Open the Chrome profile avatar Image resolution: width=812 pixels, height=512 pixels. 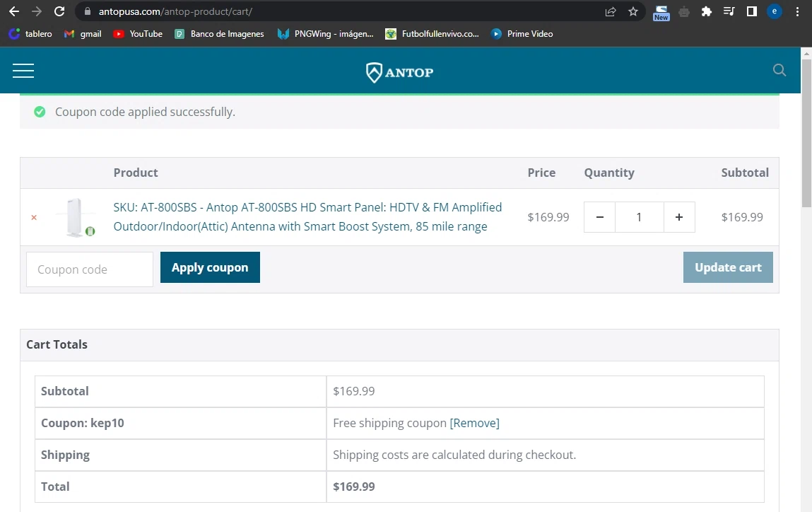point(775,11)
